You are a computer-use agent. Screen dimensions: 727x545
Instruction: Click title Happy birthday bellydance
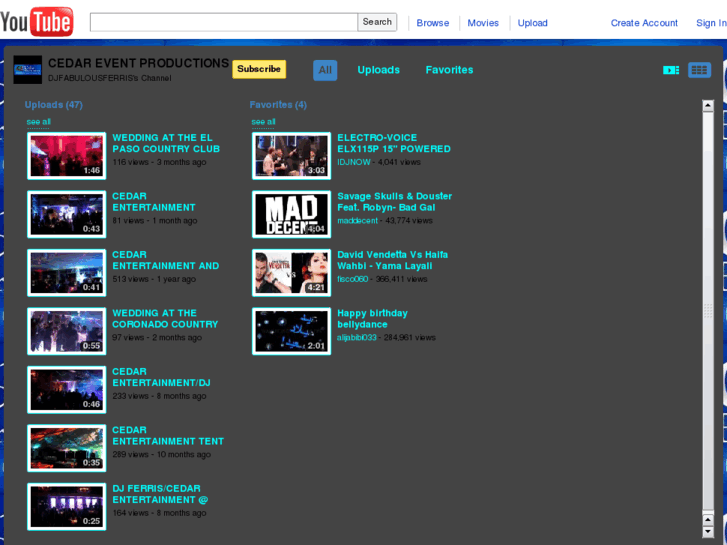[372, 319]
